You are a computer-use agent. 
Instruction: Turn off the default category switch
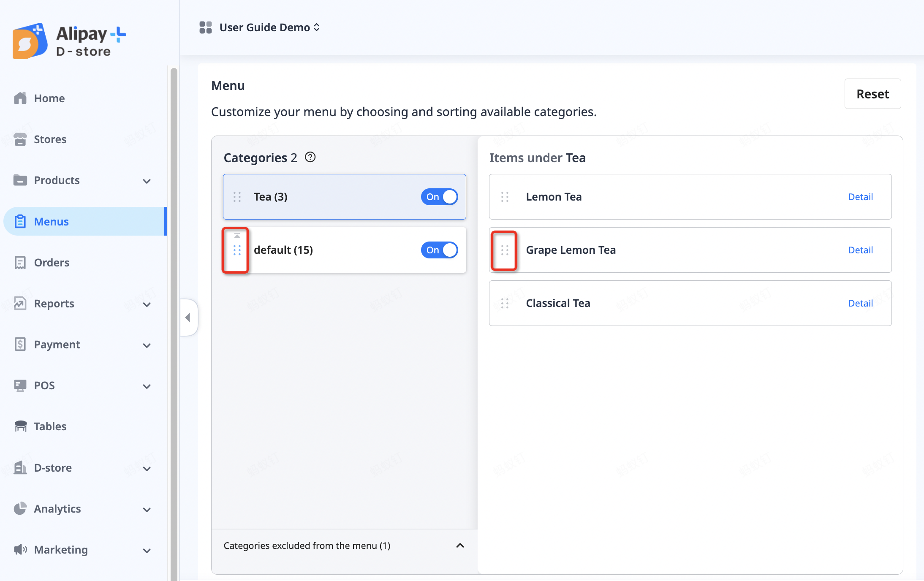439,250
